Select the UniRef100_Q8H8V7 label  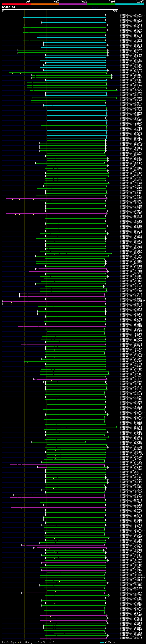(131, 50)
